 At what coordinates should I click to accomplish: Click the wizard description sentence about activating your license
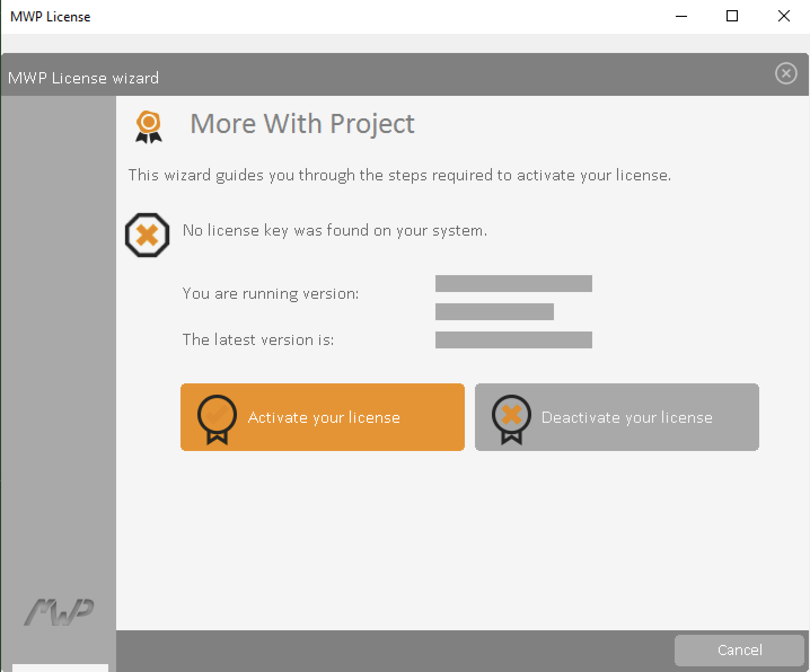pos(400,175)
